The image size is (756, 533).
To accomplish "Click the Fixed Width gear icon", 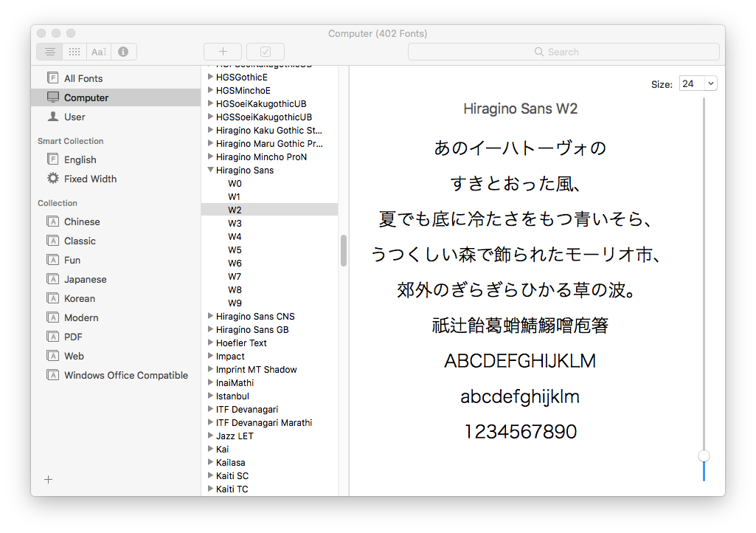I will tap(52, 178).
